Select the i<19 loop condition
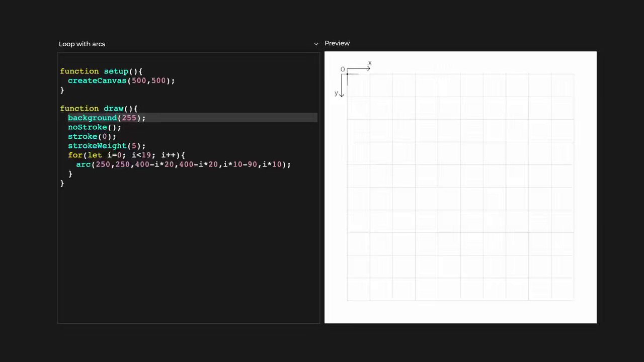Screen dimensions: 644x362 141,155
